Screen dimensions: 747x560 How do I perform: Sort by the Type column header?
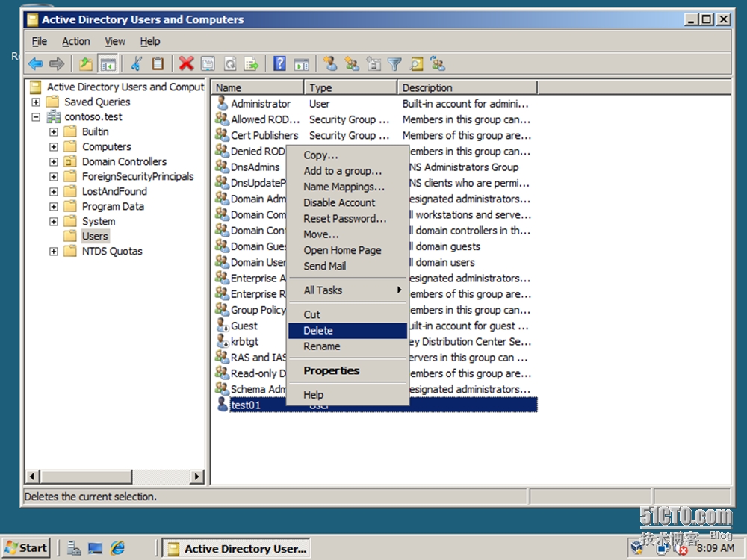coord(350,87)
